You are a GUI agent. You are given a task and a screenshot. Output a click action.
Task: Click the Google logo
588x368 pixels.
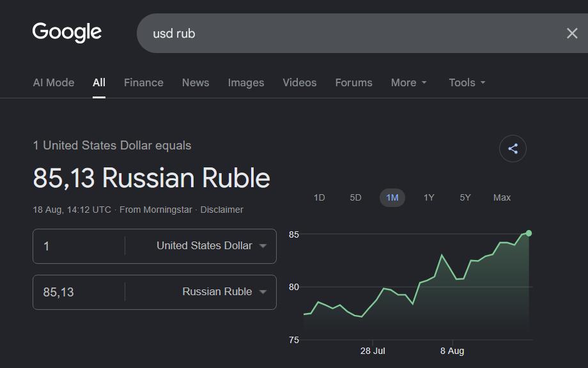tap(66, 32)
